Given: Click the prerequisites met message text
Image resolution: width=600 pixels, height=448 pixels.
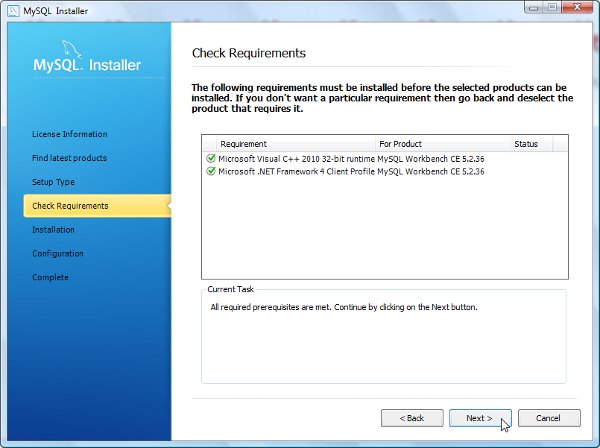Looking at the screenshot, I should [344, 307].
